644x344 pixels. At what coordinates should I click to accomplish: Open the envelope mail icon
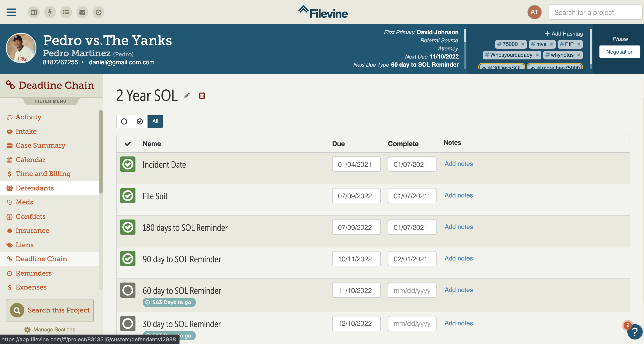click(82, 12)
